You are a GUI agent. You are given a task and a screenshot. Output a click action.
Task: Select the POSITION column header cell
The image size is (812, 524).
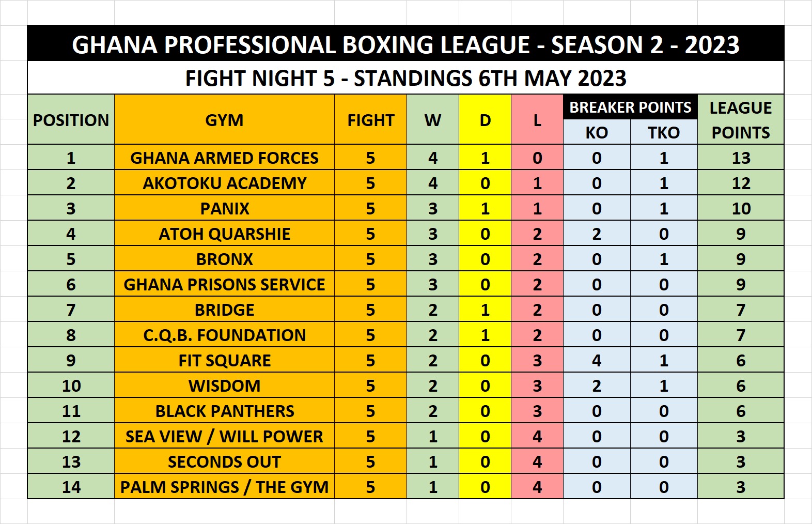point(71,120)
